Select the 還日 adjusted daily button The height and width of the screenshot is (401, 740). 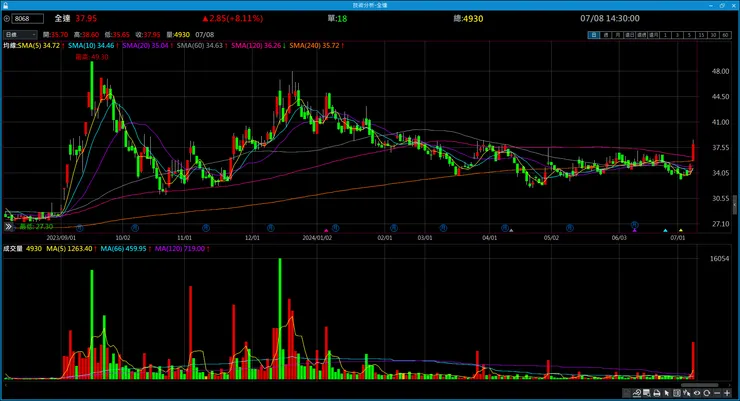(630, 35)
